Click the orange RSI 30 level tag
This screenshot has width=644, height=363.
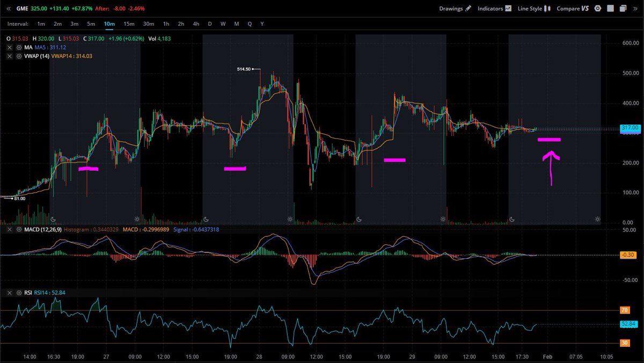point(625,344)
